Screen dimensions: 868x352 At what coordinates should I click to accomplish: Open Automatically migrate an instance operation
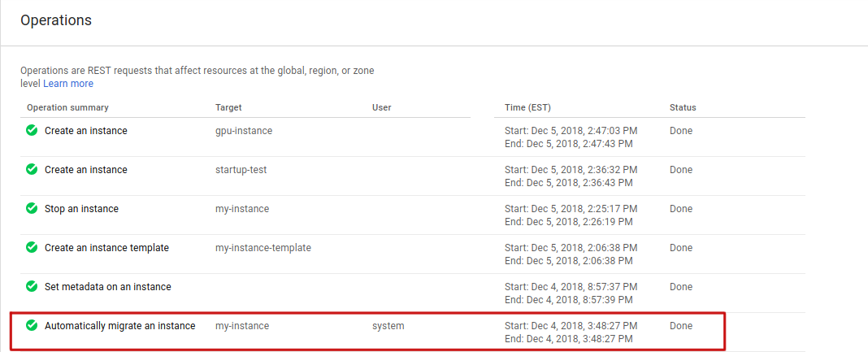[119, 326]
